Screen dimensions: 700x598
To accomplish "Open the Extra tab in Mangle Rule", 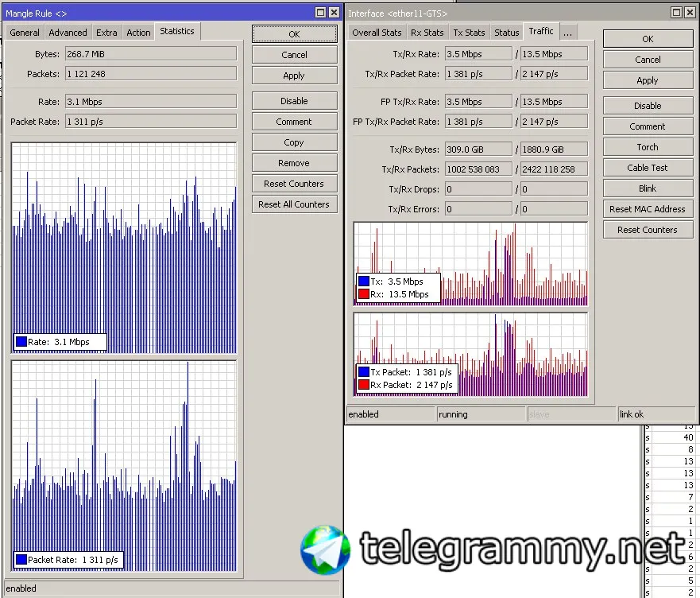I will pyautogui.click(x=106, y=33).
